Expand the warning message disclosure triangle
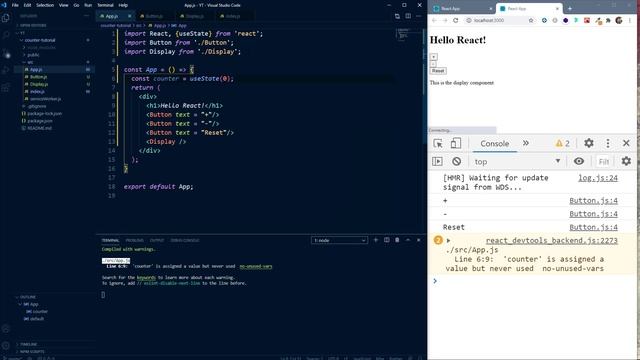 448,240
